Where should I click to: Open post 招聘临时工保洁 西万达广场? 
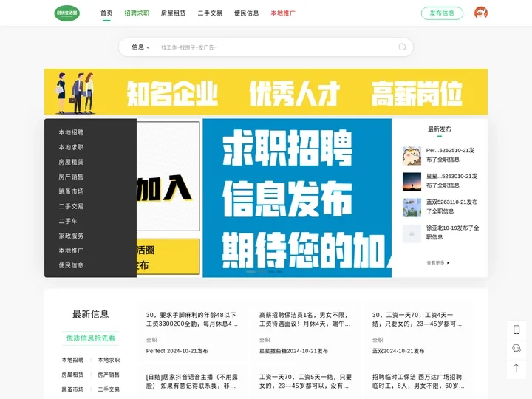coord(418,381)
